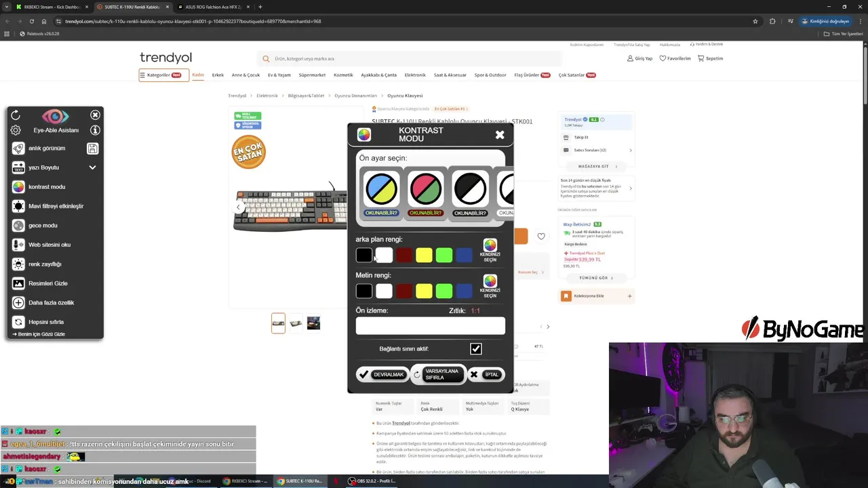
Task: Close the Kontrast Modu dialog
Action: [x=500, y=135]
